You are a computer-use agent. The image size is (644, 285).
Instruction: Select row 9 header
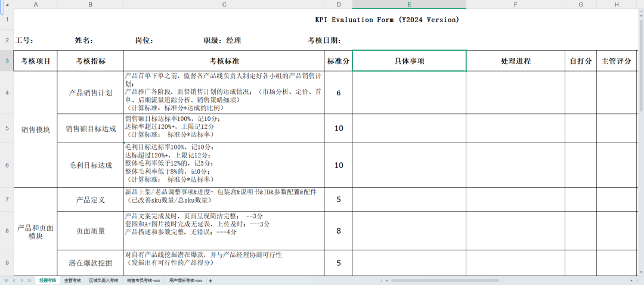tap(7, 263)
